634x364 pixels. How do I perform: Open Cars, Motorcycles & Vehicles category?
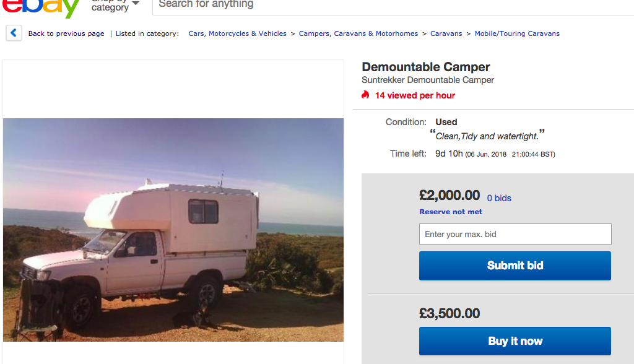tap(238, 34)
